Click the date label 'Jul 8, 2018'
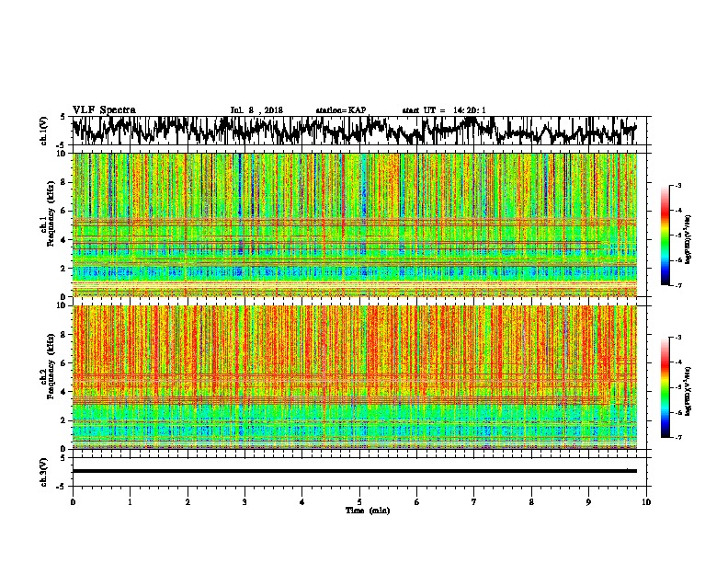Image resolution: width=728 pixels, height=563 pixels. tap(256, 110)
